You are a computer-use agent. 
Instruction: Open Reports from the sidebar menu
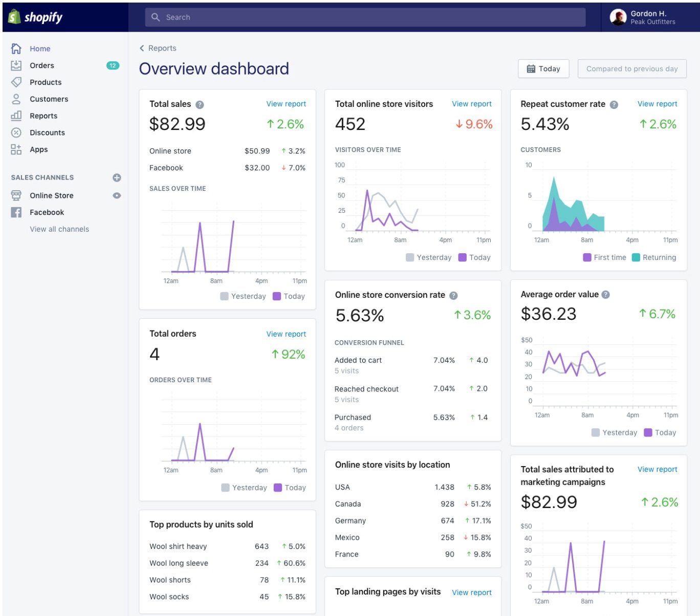point(43,116)
